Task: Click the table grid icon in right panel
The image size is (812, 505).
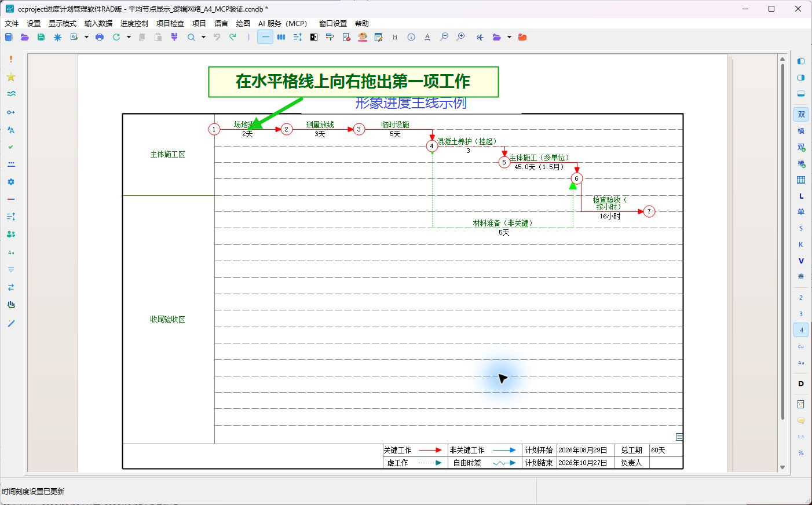Action: [x=801, y=180]
